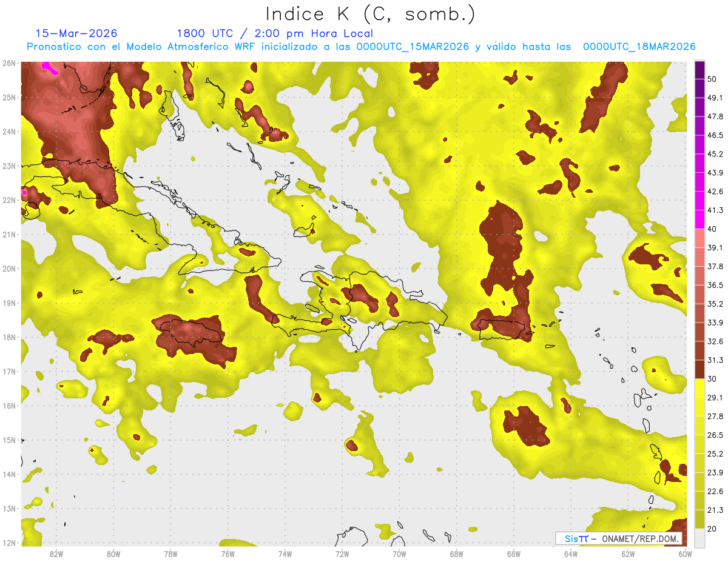The width and height of the screenshot is (728, 562).
Task: Click the 18N latitude label
Action: 8,337
